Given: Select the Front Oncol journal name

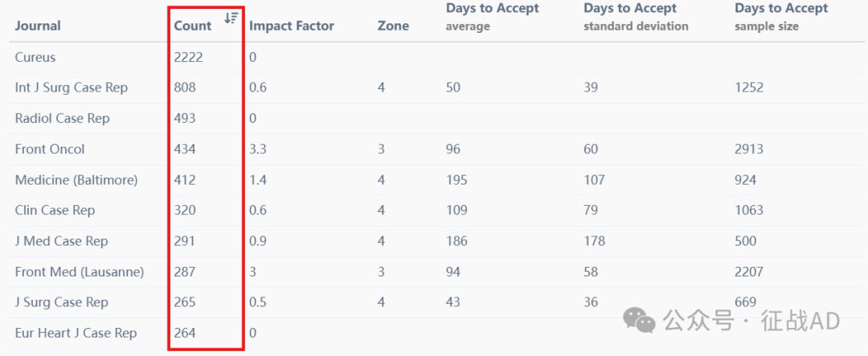Looking at the screenshot, I should pyautogui.click(x=50, y=149).
